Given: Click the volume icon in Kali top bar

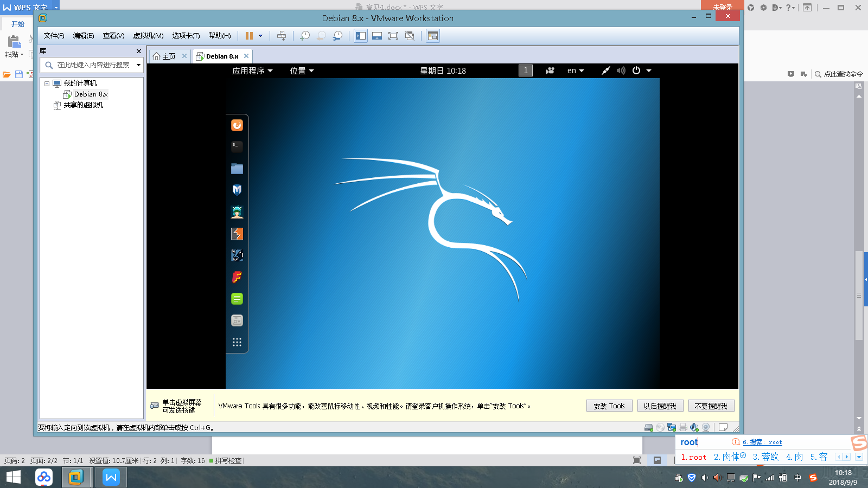Looking at the screenshot, I should (x=621, y=70).
